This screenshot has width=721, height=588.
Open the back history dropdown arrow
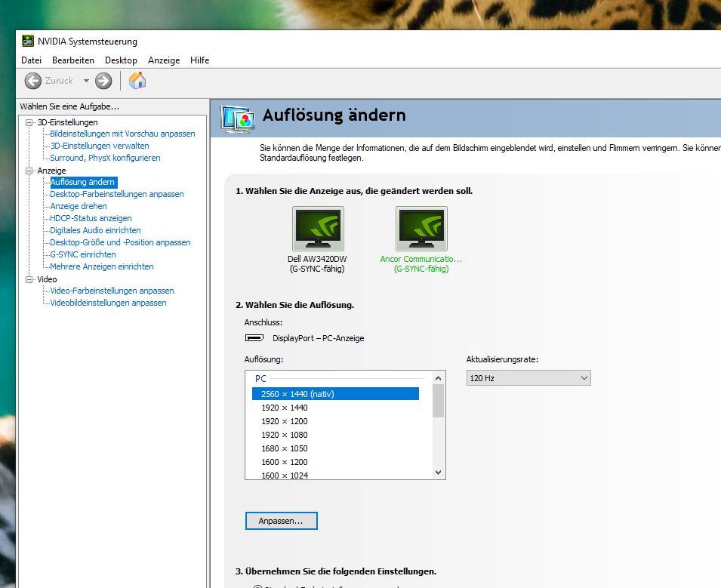coord(86,81)
